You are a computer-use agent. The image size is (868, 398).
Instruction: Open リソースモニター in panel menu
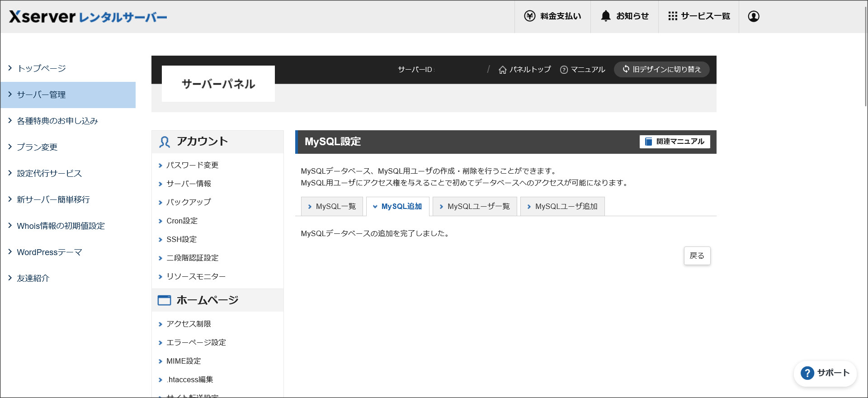[196, 276]
